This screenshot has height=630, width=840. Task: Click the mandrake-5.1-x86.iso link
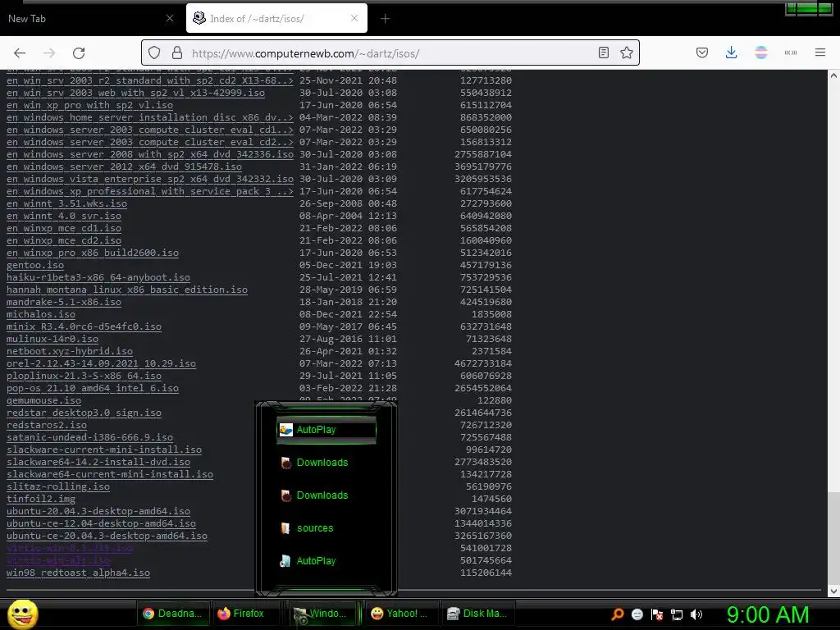[64, 302]
